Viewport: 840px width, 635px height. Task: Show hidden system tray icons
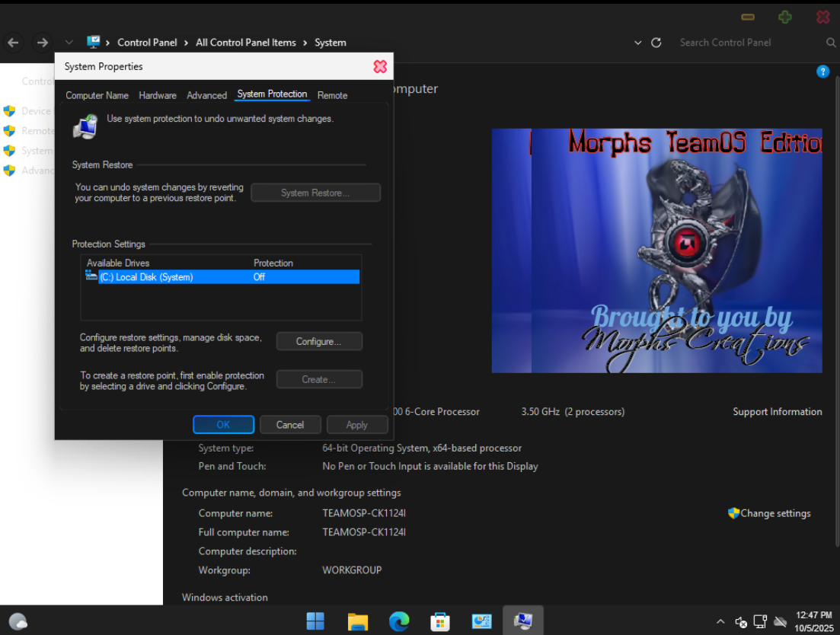point(720,622)
